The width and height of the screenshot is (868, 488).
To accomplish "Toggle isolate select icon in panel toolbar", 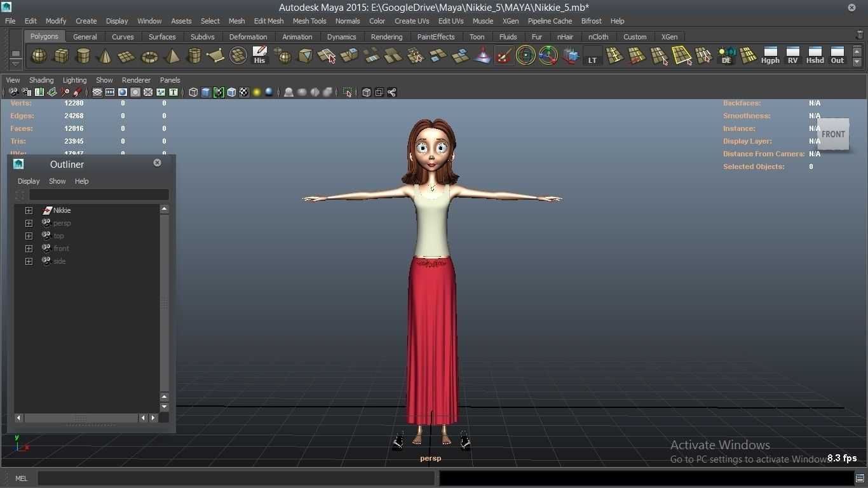I will coord(348,92).
